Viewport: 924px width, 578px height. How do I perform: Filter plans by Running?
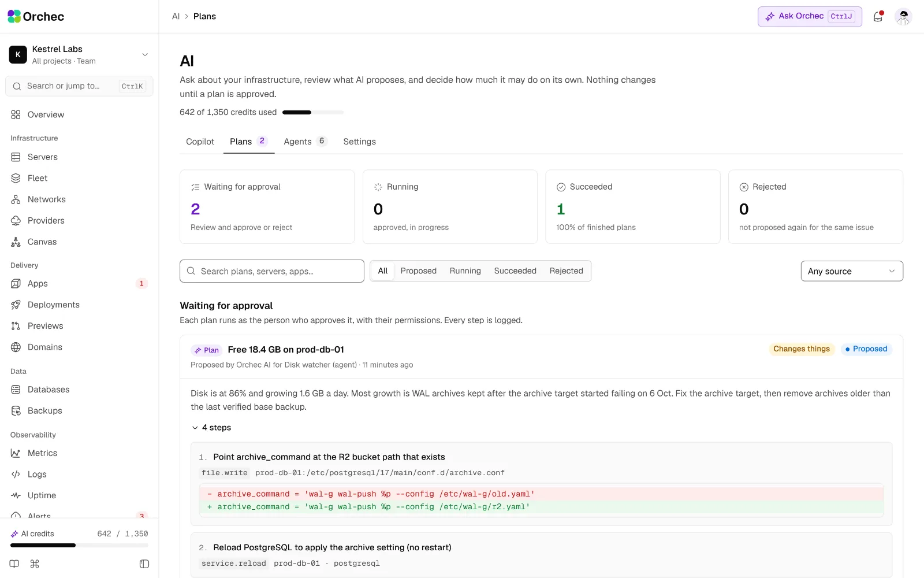(465, 271)
